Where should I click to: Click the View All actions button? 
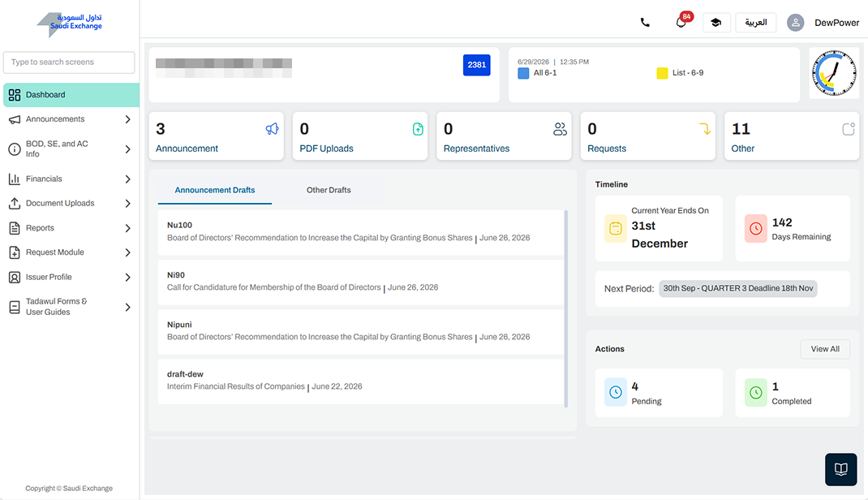825,349
